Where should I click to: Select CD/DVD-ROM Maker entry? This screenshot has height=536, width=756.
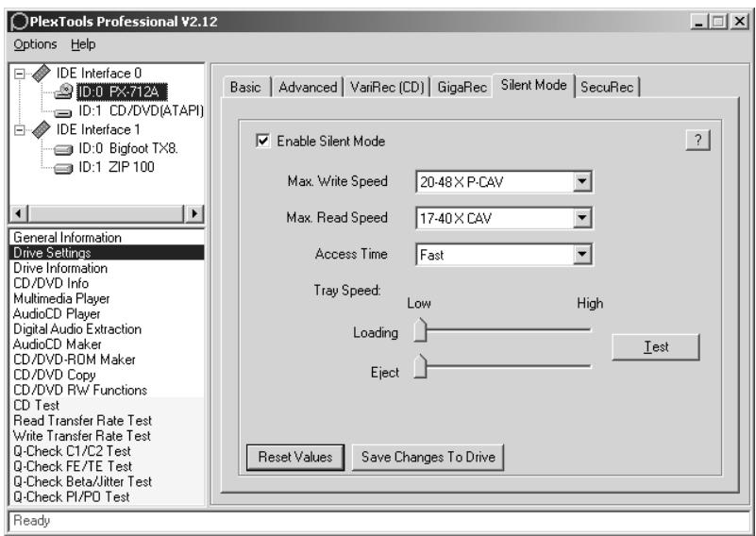107,360
